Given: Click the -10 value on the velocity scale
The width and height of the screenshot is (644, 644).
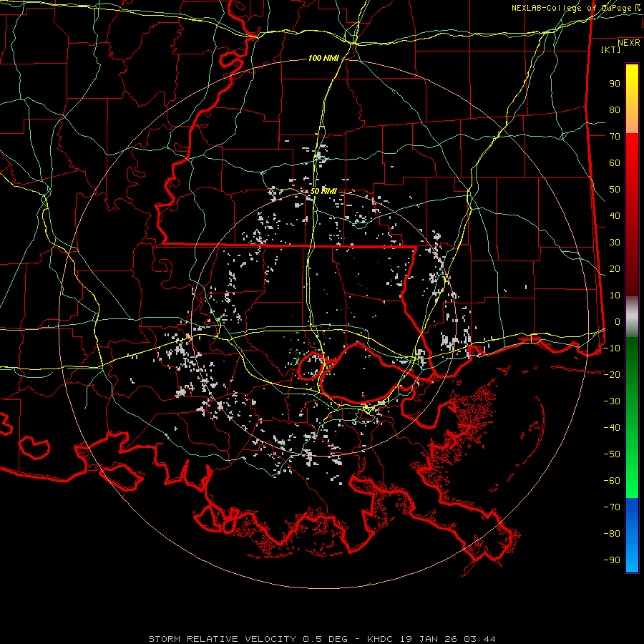Looking at the screenshot, I should click(x=612, y=348).
